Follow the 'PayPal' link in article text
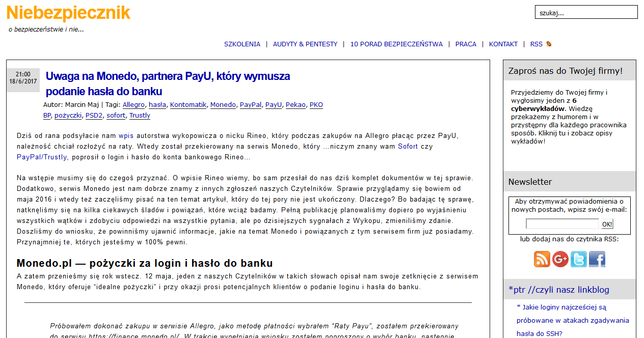Screen dimensions: 644x338 pos(29,157)
